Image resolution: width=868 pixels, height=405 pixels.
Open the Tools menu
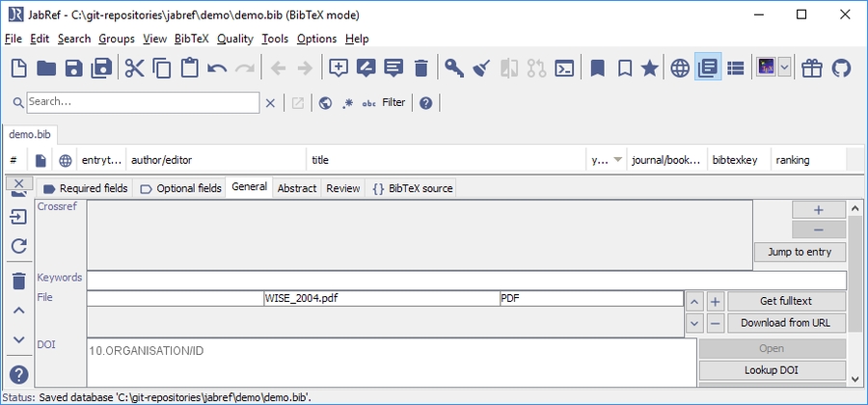point(275,39)
